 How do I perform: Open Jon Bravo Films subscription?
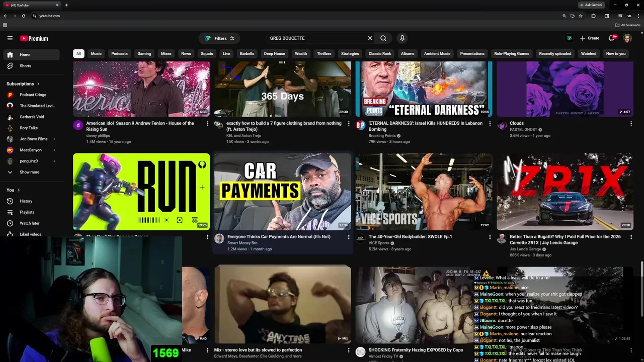[31, 139]
